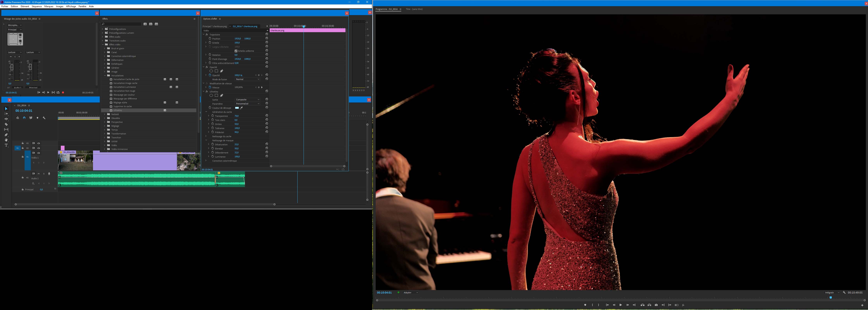Toggle timeline snapping magnet icon
The height and width of the screenshot is (310, 868).
(24, 118)
